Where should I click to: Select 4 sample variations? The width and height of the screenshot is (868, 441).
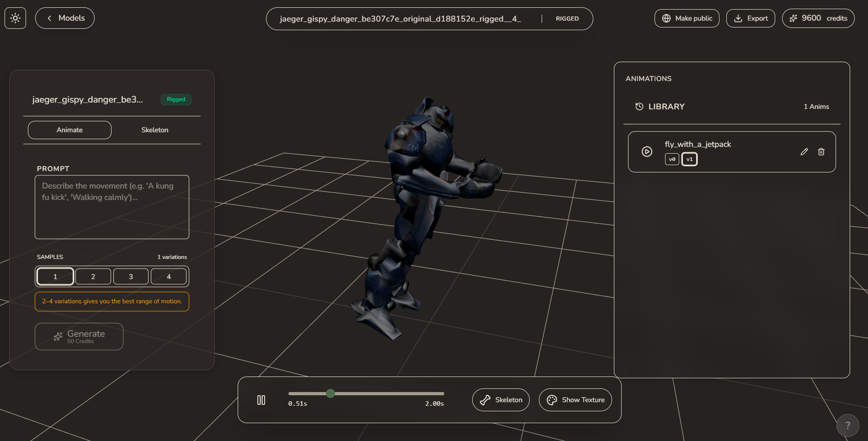pos(169,276)
